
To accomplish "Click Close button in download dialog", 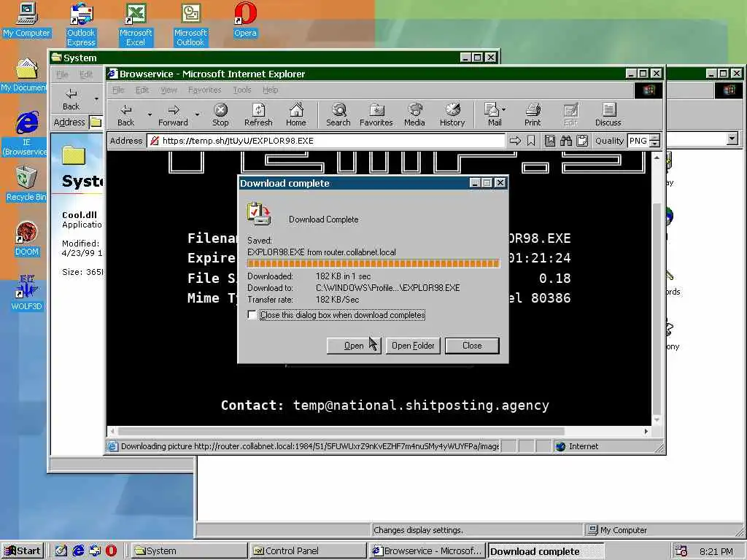I will pyautogui.click(x=472, y=346).
